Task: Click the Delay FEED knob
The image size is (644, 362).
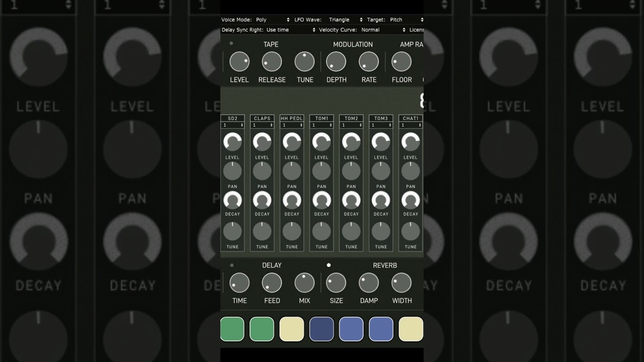Action: click(272, 283)
